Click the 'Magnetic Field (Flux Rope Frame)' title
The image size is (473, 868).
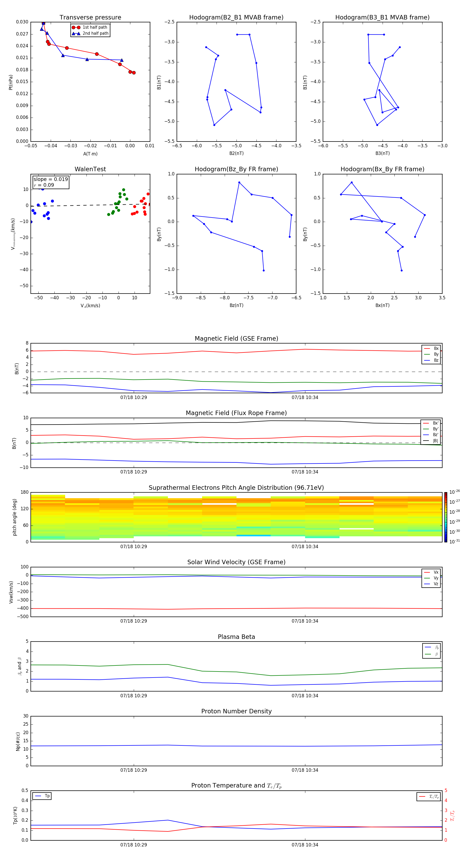(236, 413)
